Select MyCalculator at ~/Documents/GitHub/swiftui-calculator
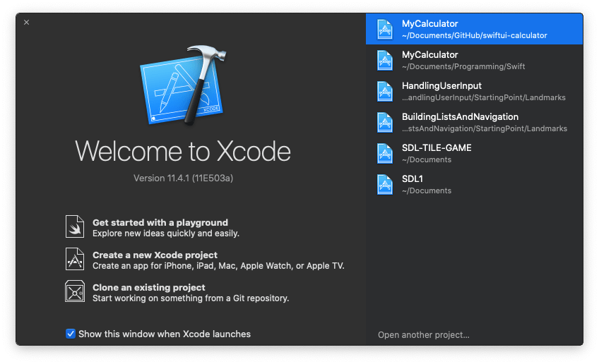The width and height of the screenshot is (599, 364). [x=475, y=29]
